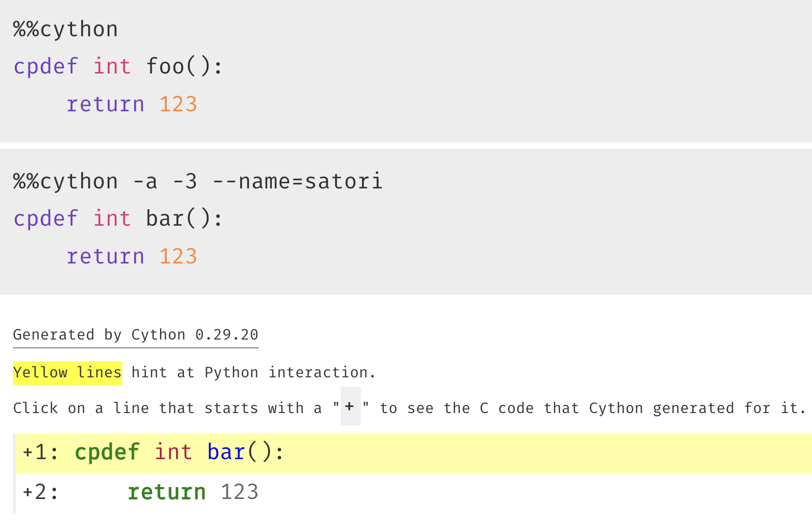
Task: Click 'return 123' in the first code cell
Action: pyautogui.click(x=132, y=105)
